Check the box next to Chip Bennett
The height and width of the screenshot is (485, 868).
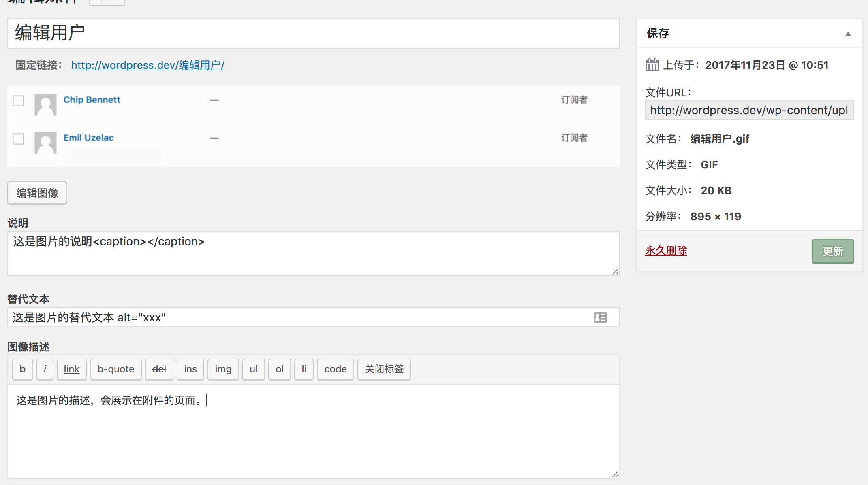(18, 100)
